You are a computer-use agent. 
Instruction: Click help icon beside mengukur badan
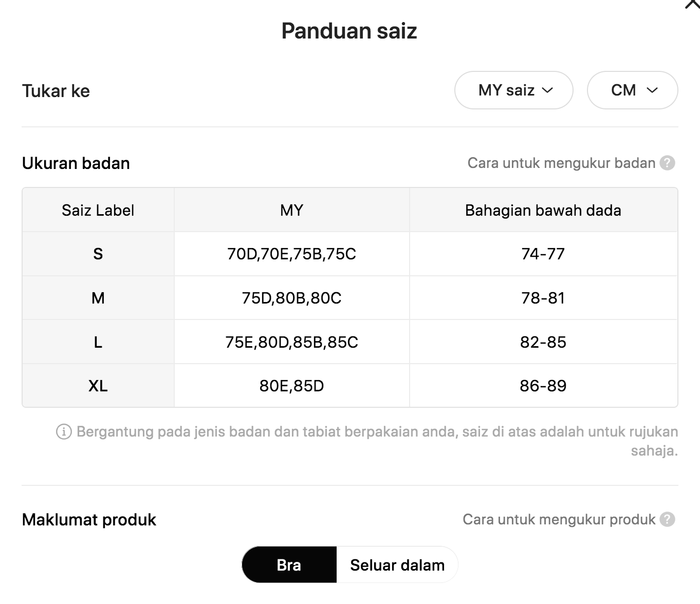[667, 163]
